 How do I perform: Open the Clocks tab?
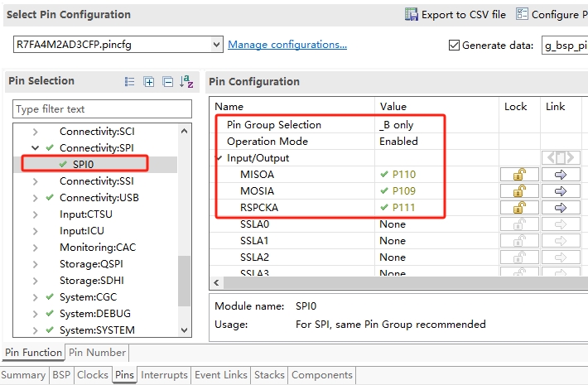(93, 375)
